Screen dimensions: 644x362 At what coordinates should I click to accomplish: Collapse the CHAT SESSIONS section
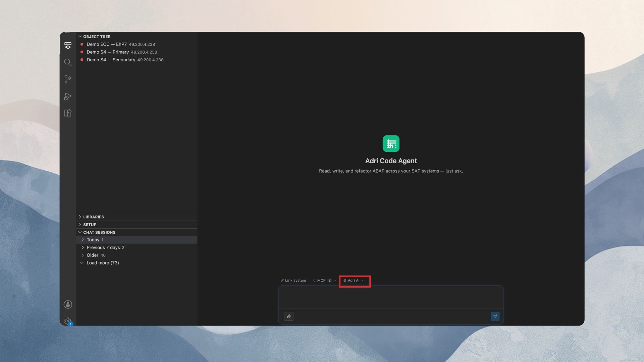[x=137, y=232]
